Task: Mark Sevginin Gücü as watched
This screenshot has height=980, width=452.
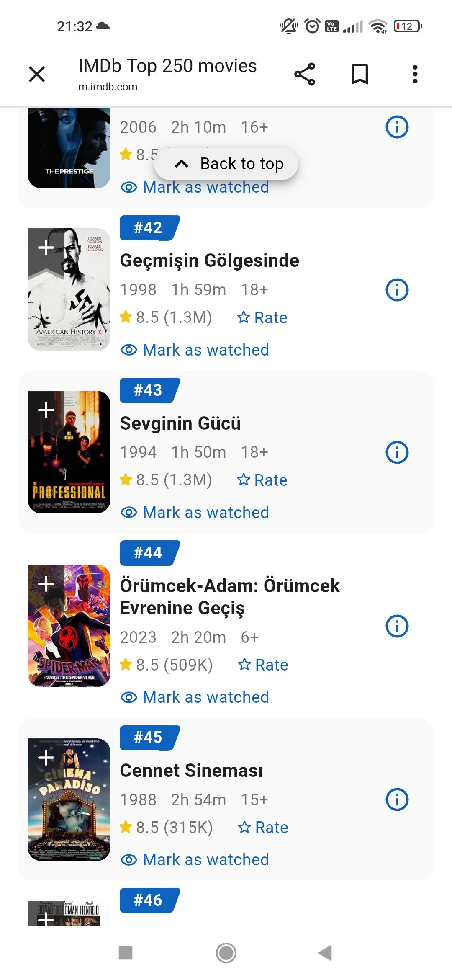Action: pyautogui.click(x=195, y=513)
